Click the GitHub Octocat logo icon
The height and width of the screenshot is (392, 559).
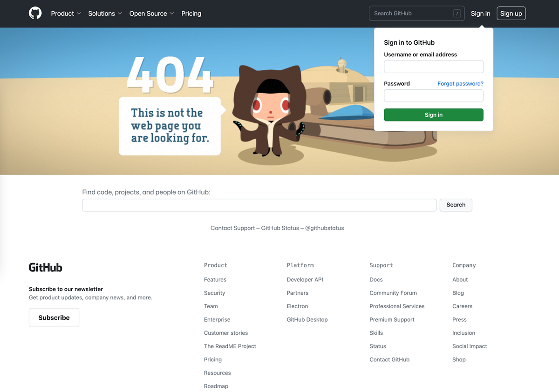(x=35, y=14)
